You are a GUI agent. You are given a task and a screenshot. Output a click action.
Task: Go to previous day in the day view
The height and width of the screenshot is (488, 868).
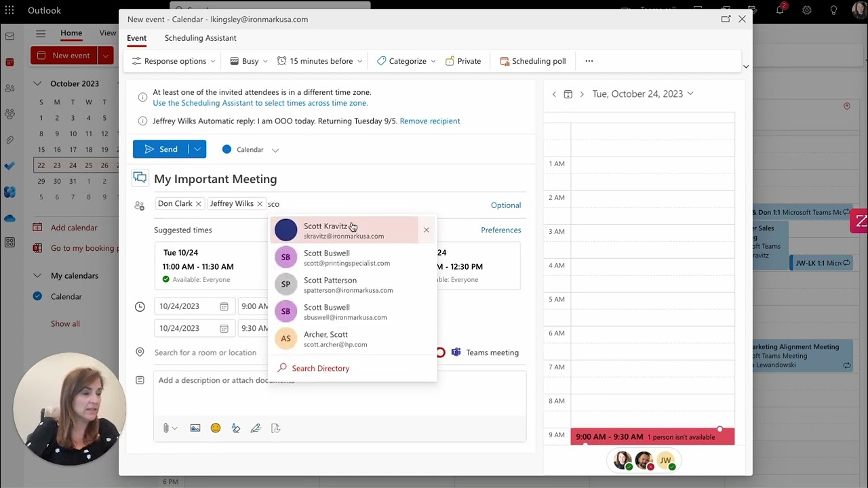coord(554,94)
